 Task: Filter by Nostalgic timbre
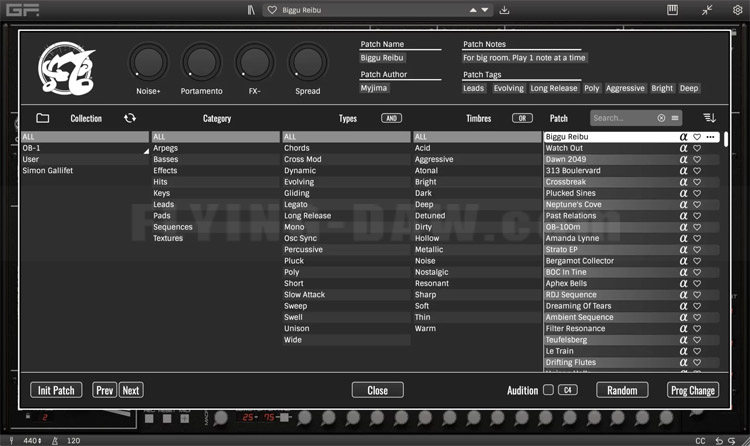(x=477, y=272)
